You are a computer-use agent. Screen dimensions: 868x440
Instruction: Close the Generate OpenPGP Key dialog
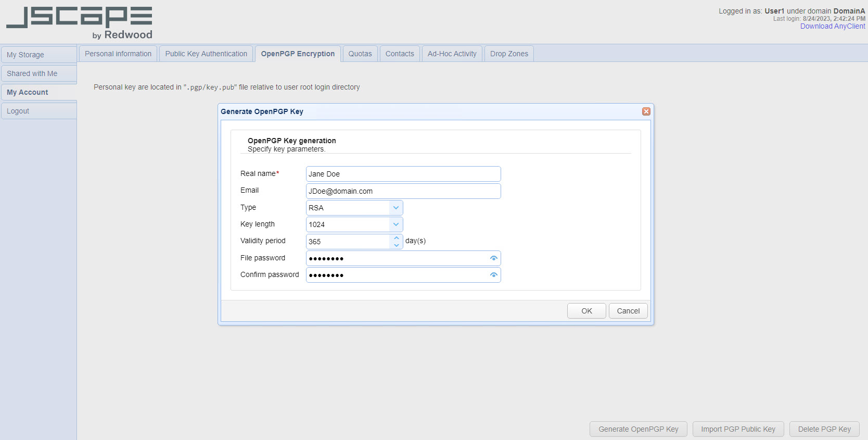(x=646, y=111)
